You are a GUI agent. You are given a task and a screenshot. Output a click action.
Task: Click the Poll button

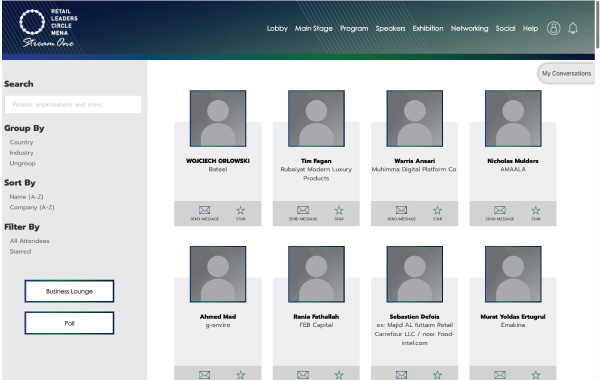[69, 323]
